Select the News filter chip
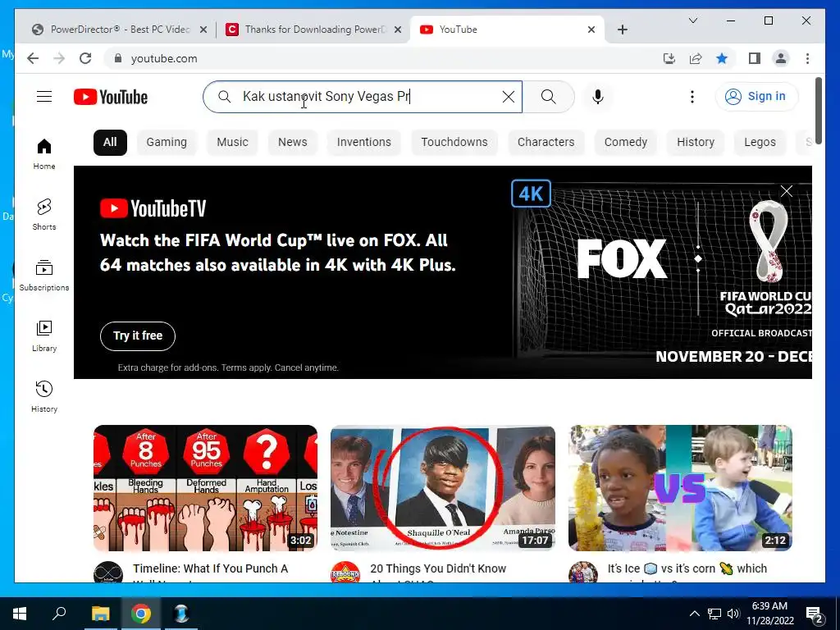This screenshot has height=630, width=840. pyautogui.click(x=293, y=143)
